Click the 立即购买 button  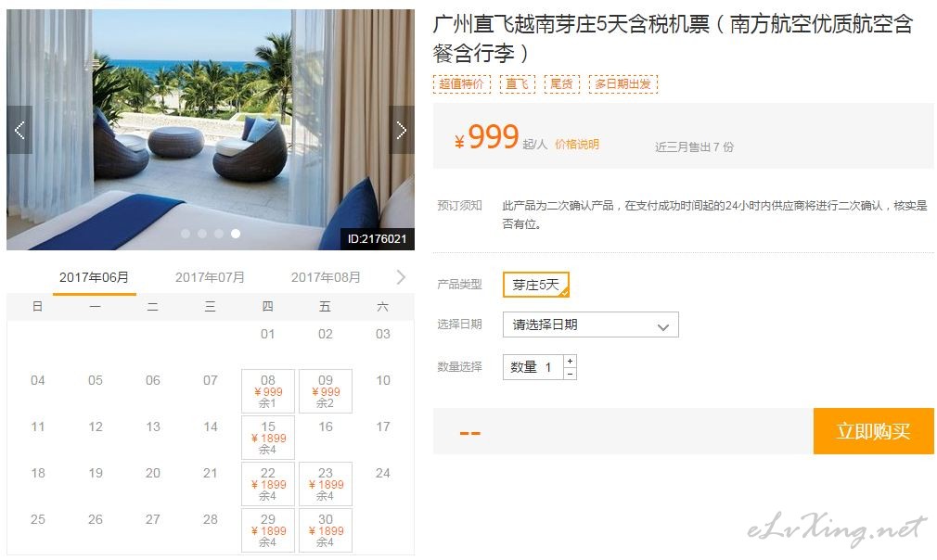pyautogui.click(x=873, y=431)
